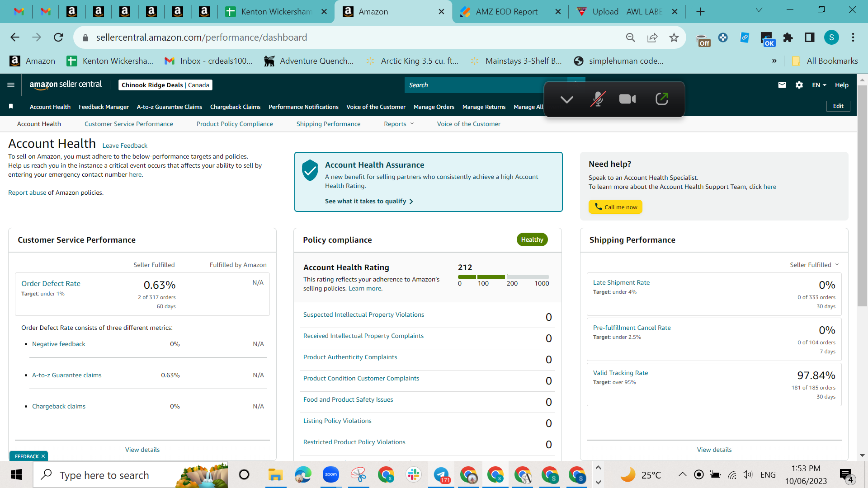
Task: Open Suspected Intellectual Property Violations
Action: [x=364, y=314]
